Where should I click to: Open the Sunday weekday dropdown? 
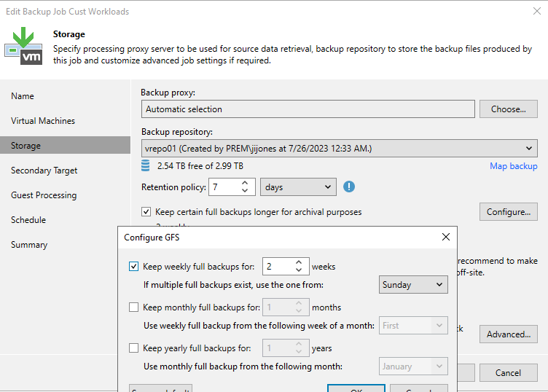pos(413,285)
